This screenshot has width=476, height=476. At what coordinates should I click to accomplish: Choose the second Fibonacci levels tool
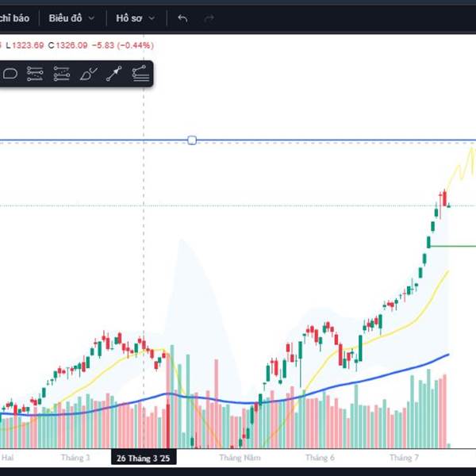pos(62,74)
